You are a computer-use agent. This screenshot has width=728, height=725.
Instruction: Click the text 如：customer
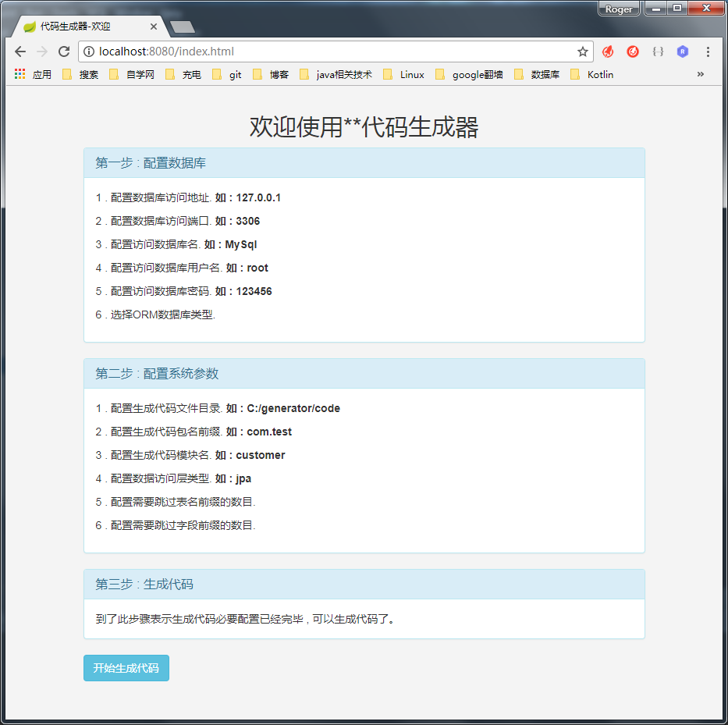pos(250,455)
